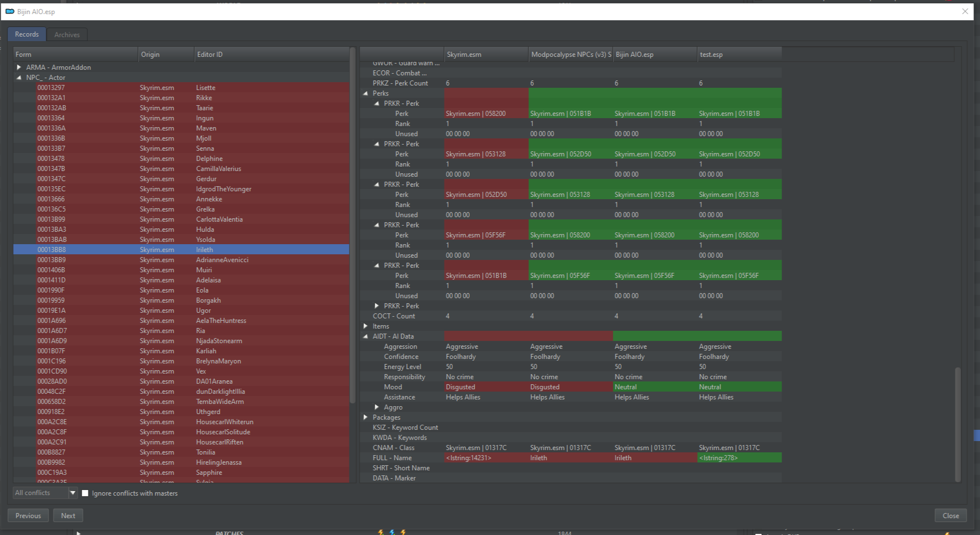Select the Mjoll record row
Image resolution: width=980 pixels, height=535 pixels.
pyautogui.click(x=181, y=138)
